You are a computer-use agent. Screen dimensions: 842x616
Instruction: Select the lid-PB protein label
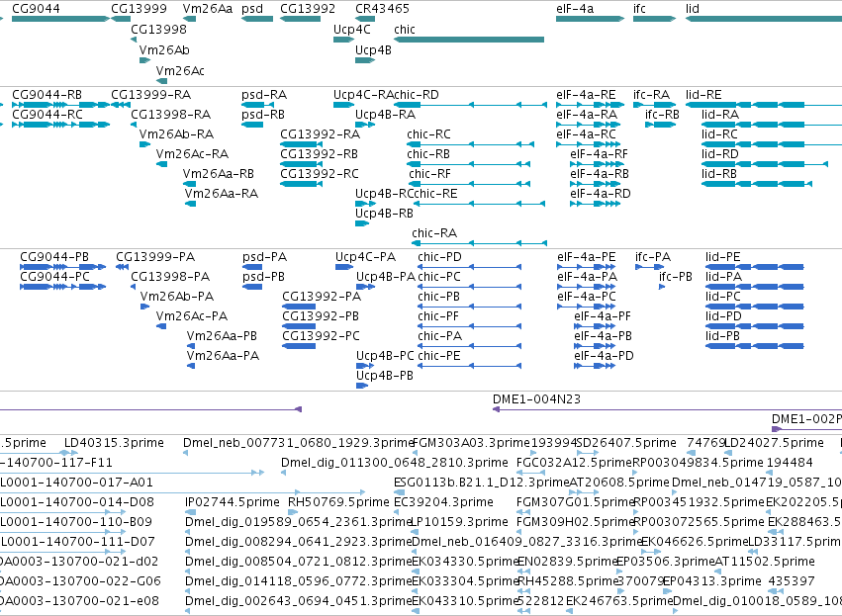coord(723,336)
